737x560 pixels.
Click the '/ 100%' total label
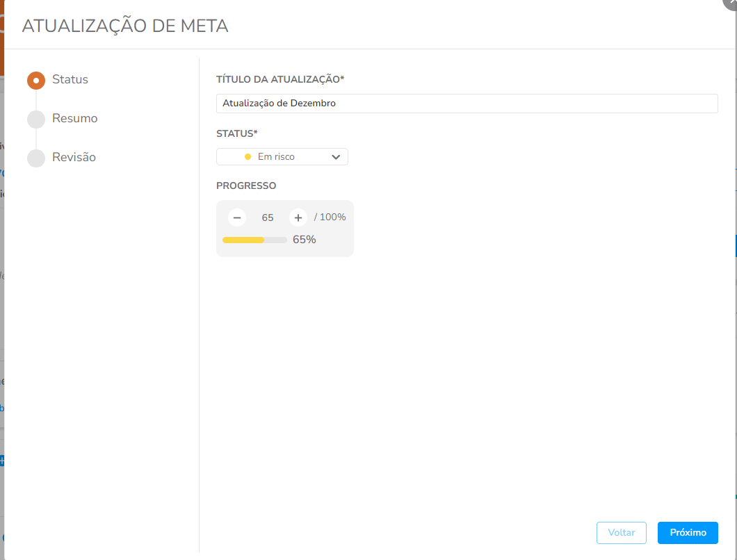point(330,217)
